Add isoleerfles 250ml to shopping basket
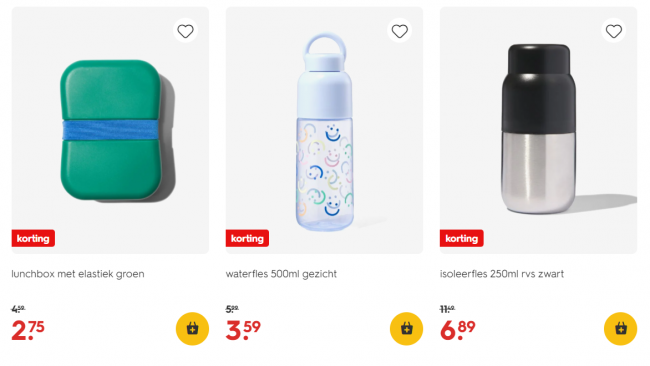Image resolution: width=650 pixels, height=366 pixels. 621,329
